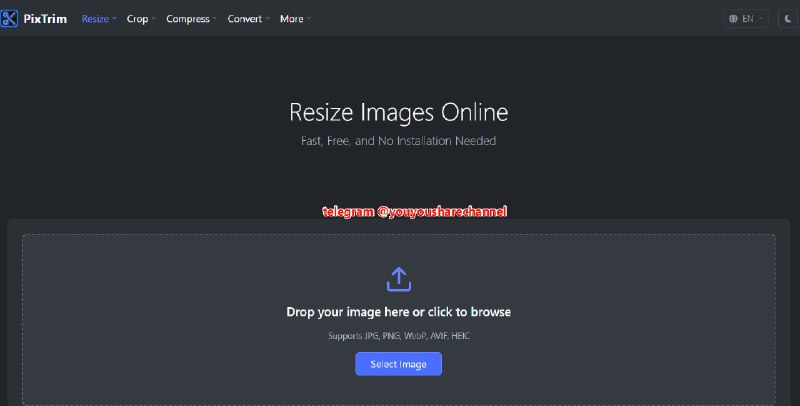This screenshot has width=800, height=406.
Task: Click the "Drop your image here" text
Action: (x=398, y=312)
